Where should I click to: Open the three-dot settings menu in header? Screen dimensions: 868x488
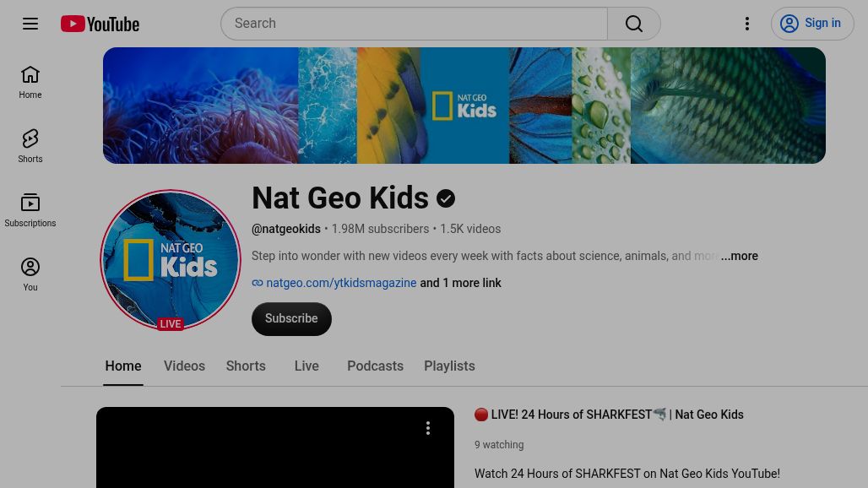click(x=746, y=24)
